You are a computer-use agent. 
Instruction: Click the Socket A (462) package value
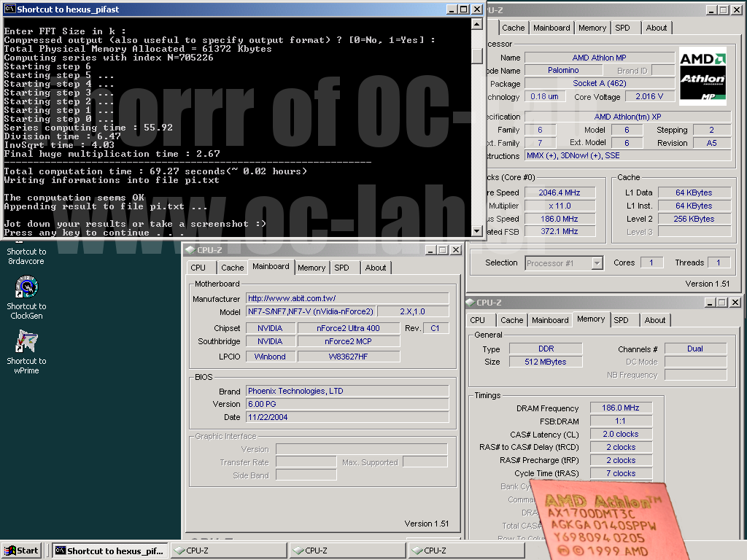click(x=600, y=83)
